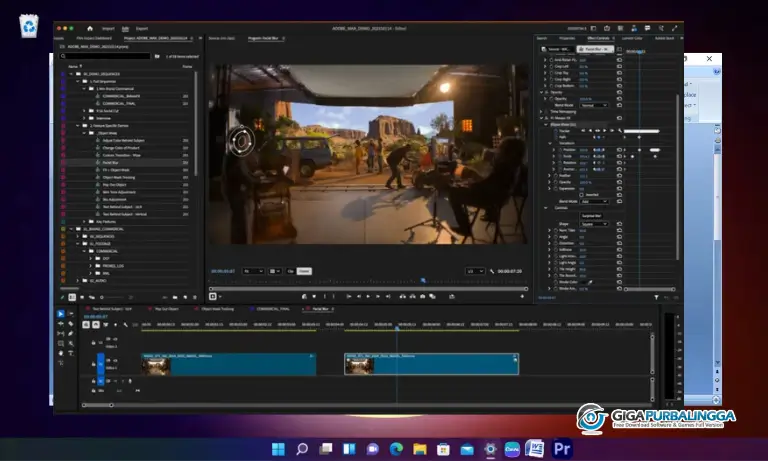Click the Surprise Me button
Image resolution: width=768 pixels, height=461 pixels.
coord(592,216)
